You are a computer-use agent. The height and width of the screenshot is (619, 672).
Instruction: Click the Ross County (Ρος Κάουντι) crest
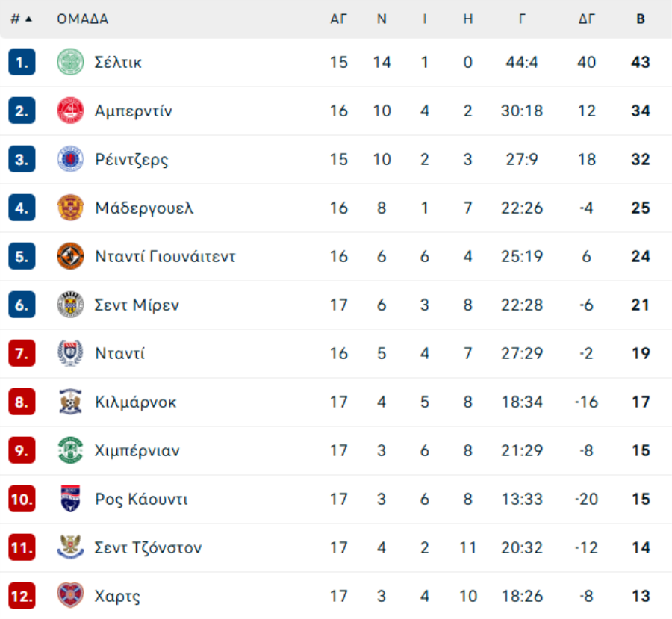tap(70, 499)
